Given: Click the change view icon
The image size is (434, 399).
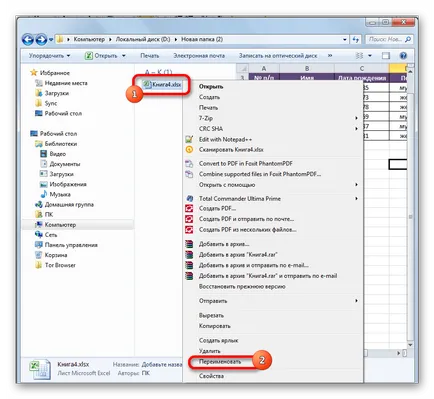Looking at the screenshot, I should (360, 56).
